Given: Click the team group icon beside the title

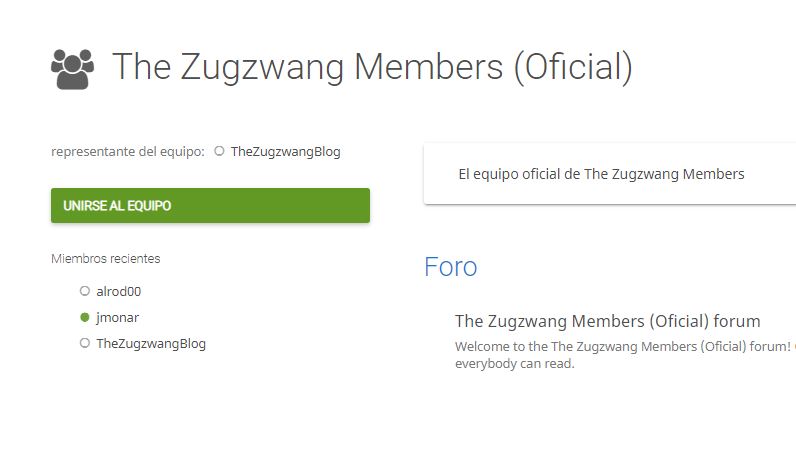Looking at the screenshot, I should coord(73,69).
